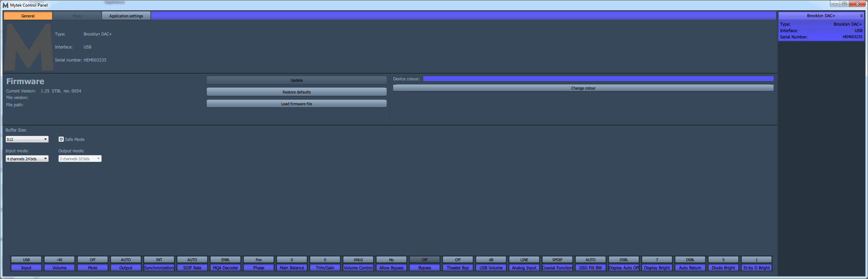Image resolution: width=868 pixels, height=279 pixels.
Task: Open the Output mode 2 channels dropdown
Action: (80, 159)
